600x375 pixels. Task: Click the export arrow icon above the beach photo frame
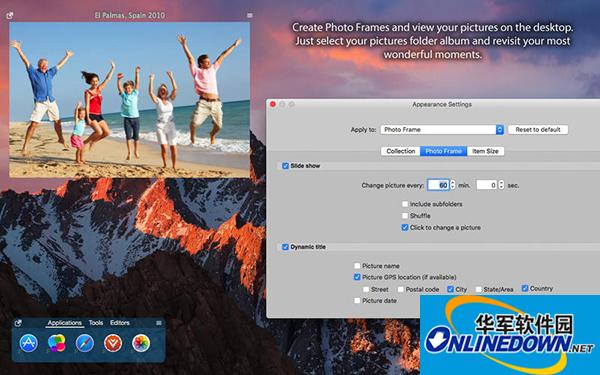coord(10,16)
